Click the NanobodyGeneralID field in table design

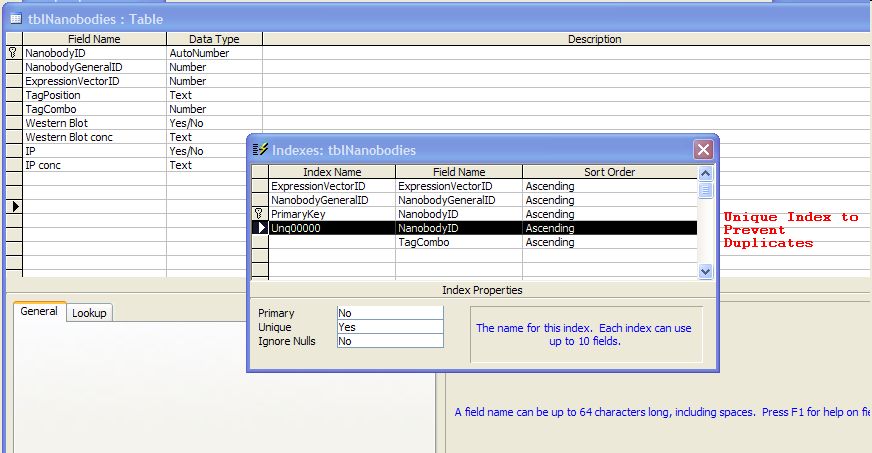[x=94, y=67]
